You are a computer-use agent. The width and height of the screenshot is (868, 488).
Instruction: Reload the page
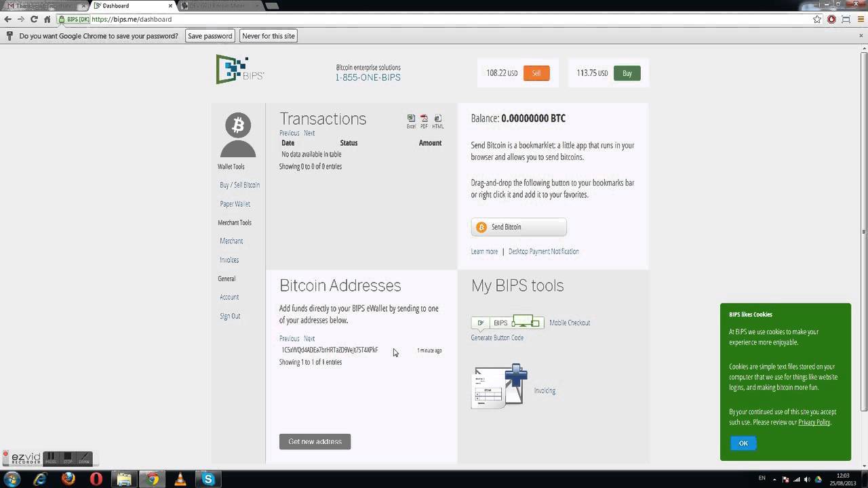pyautogui.click(x=34, y=19)
